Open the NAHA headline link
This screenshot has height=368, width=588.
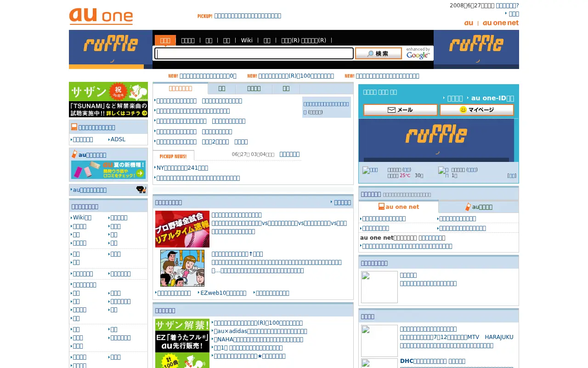coord(258,339)
